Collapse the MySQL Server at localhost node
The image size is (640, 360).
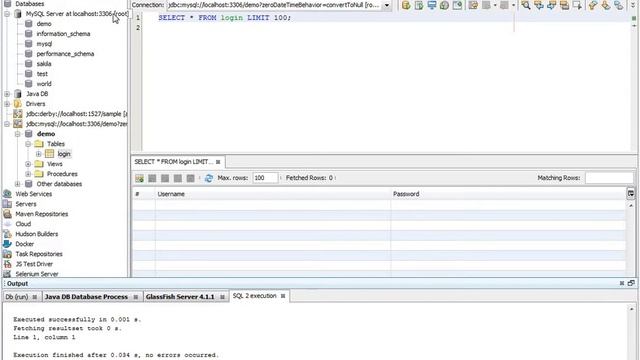(x=7, y=13)
